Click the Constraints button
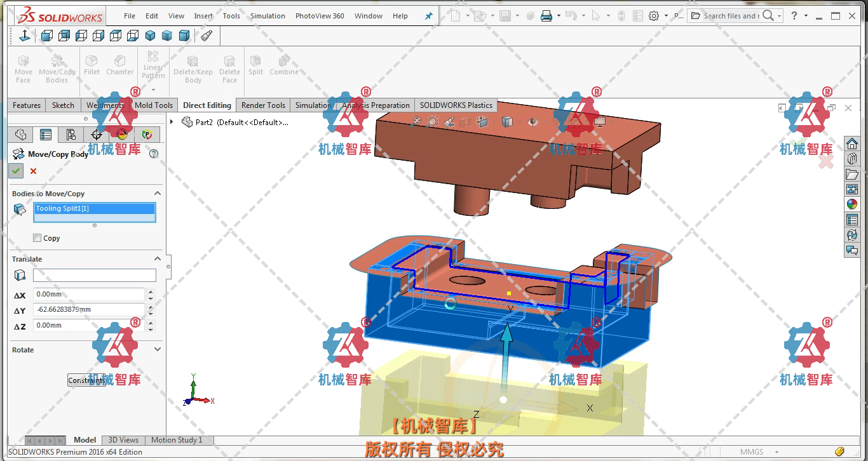868x461 pixels. (x=86, y=380)
